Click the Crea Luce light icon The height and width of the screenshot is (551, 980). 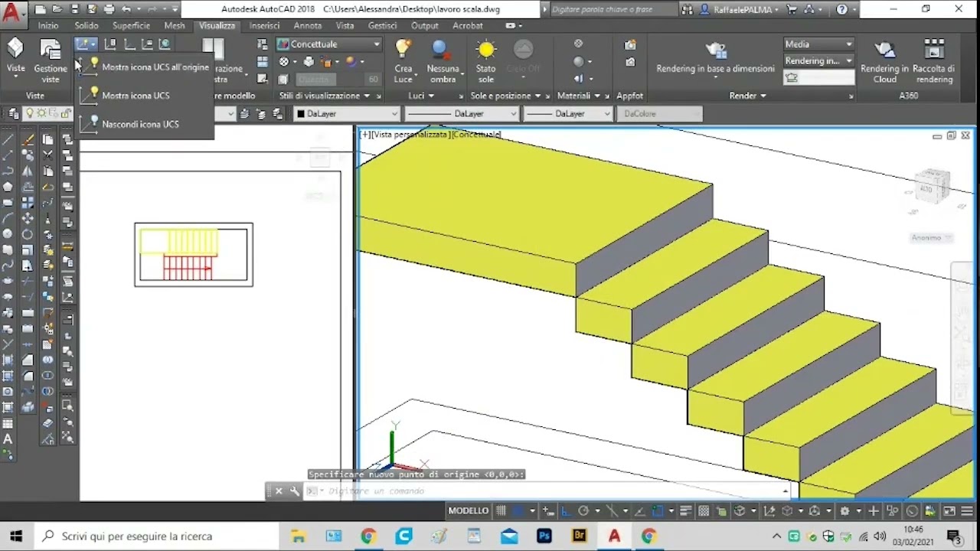click(x=403, y=61)
